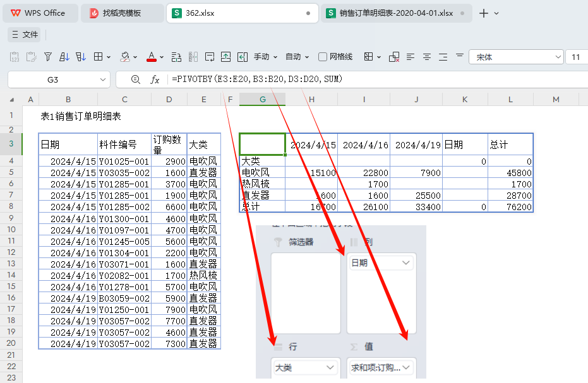
Task: Click the insert row above icon
Action: click(225, 57)
